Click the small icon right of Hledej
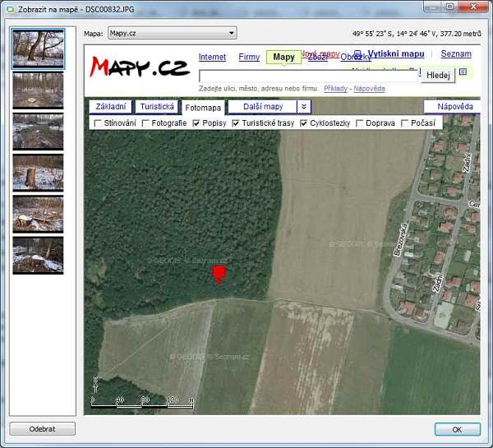This screenshot has height=448, width=493. [x=463, y=72]
